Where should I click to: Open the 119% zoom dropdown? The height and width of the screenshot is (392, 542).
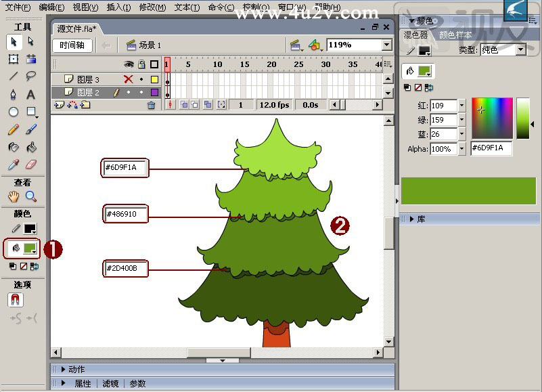[x=386, y=45]
